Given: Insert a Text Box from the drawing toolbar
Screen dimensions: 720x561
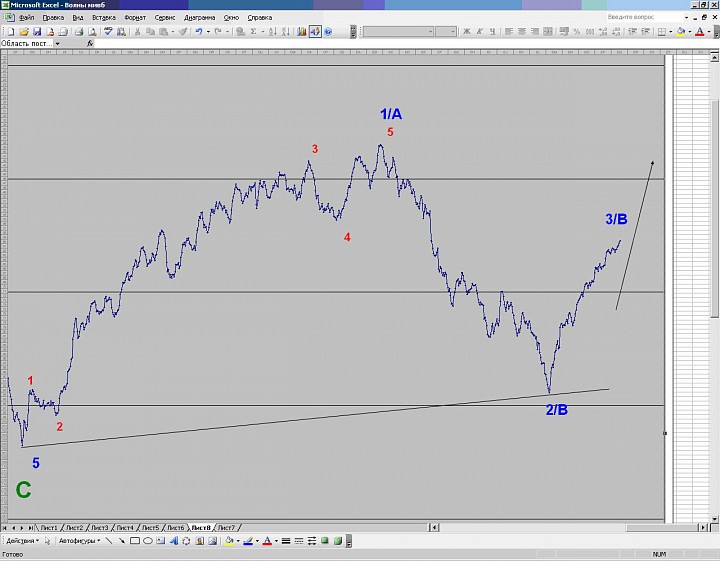Looking at the screenshot, I should click(160, 541).
